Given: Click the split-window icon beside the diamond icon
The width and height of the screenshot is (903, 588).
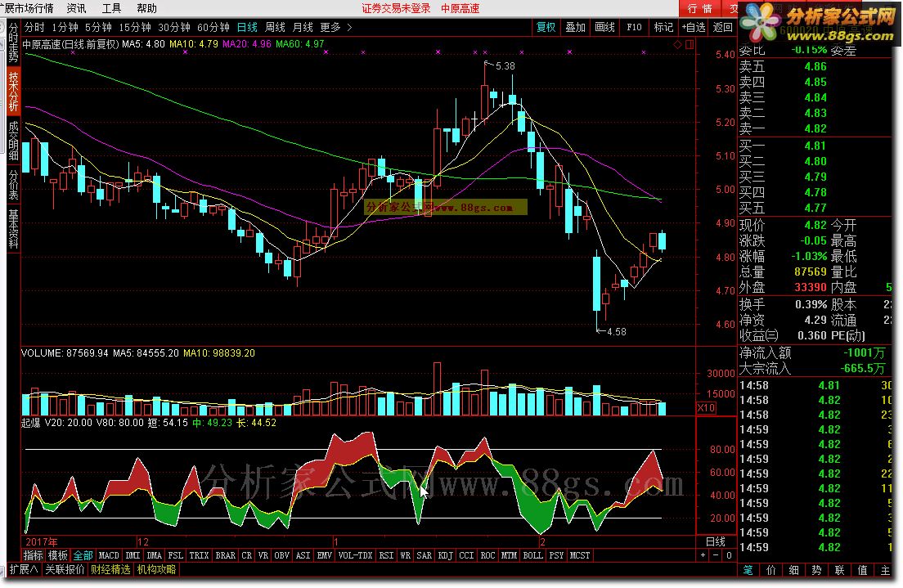Looking at the screenshot, I should 690,44.
